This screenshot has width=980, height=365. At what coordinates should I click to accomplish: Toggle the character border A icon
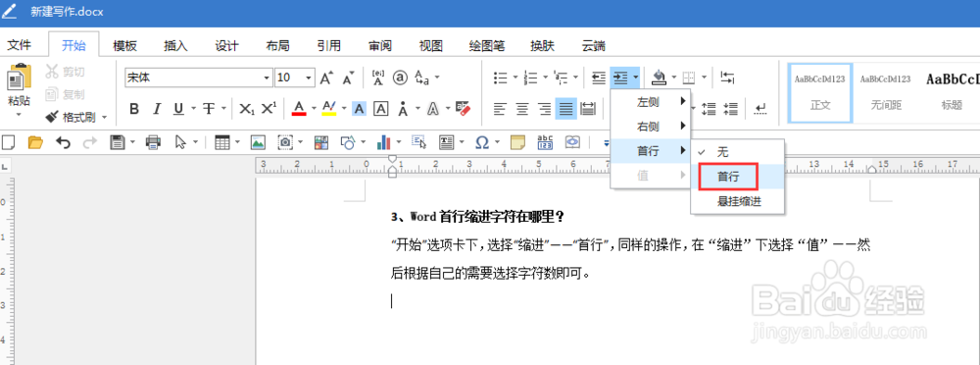click(380, 109)
